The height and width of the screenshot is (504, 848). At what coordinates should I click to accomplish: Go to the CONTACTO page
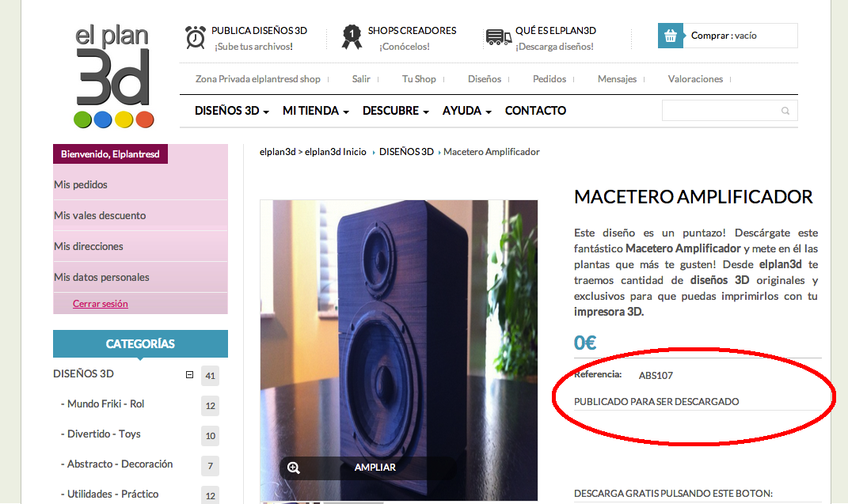pyautogui.click(x=535, y=111)
